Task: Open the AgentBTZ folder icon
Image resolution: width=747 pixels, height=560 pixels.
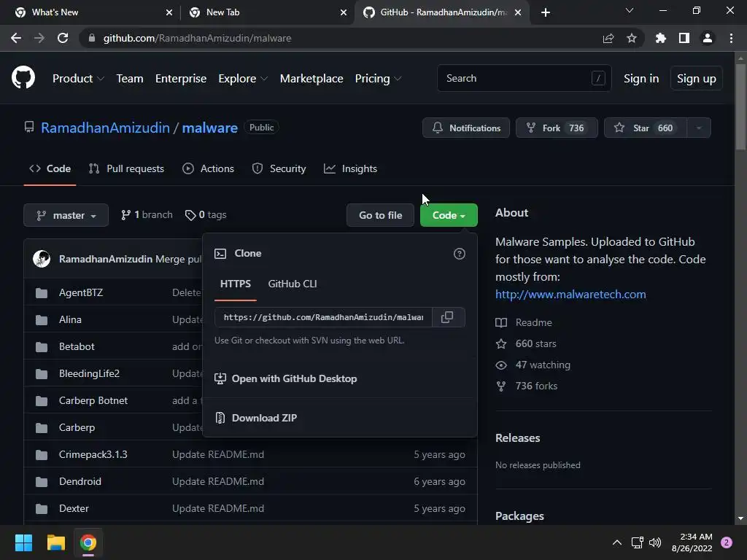Action: coord(42,293)
